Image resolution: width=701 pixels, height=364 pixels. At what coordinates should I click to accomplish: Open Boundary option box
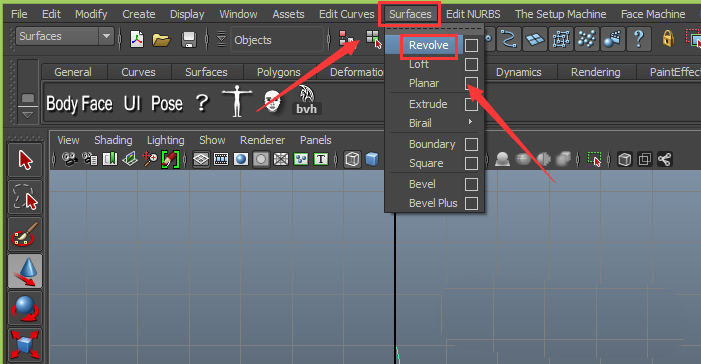click(x=471, y=144)
